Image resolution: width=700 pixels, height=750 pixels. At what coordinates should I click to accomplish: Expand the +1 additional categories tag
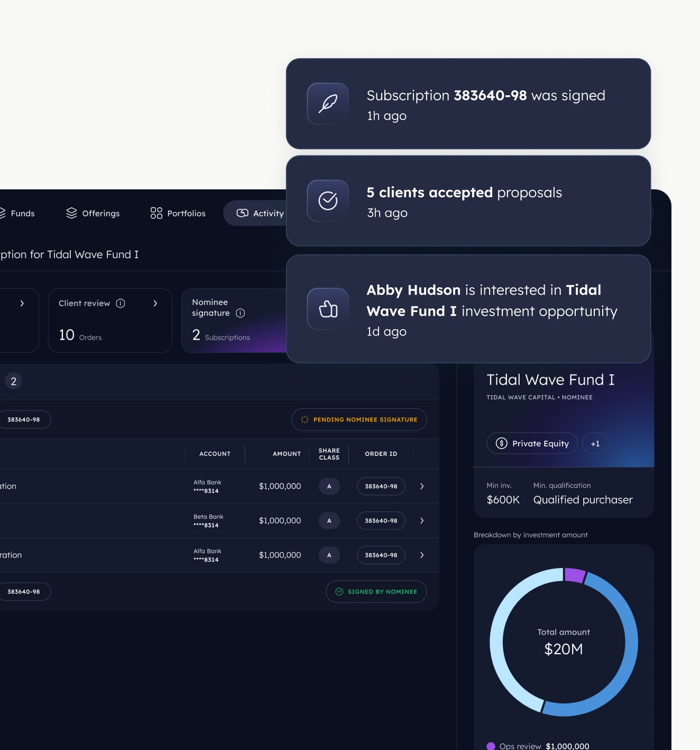tap(595, 443)
